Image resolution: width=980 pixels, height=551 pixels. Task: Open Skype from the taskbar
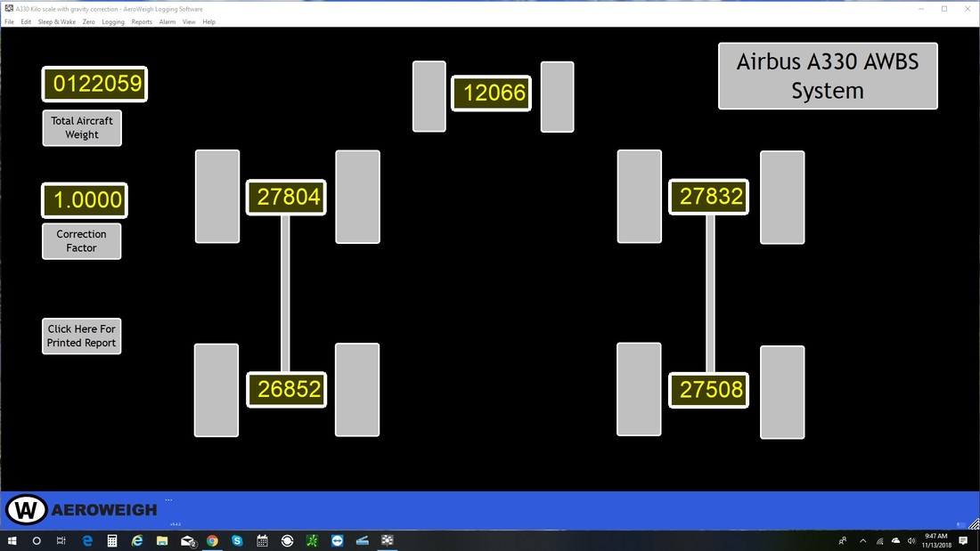pos(237,540)
